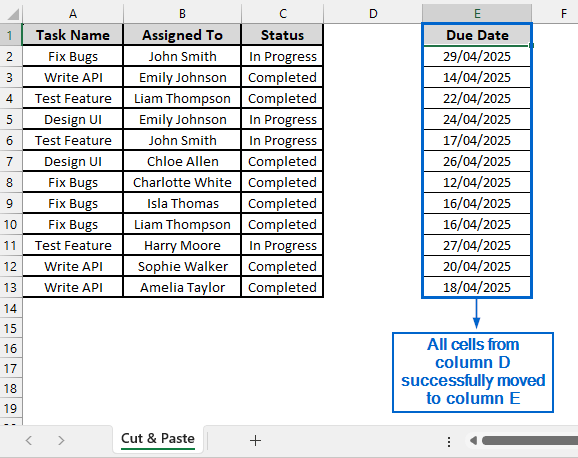Select Write API cell in row 3

[x=73, y=77]
